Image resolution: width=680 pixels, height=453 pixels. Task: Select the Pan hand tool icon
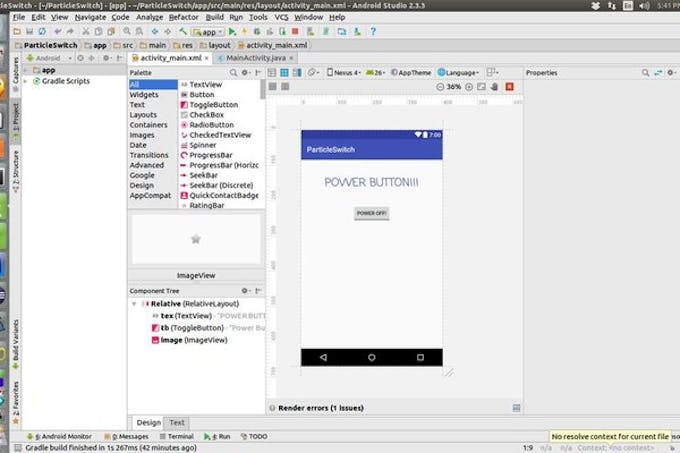point(494,87)
